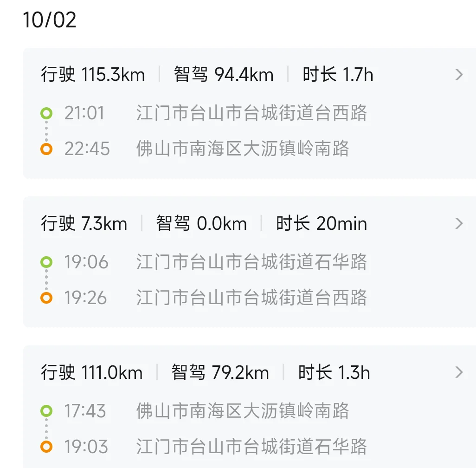This screenshot has width=476, height=468.
Task: Tap 时长 20min duration label
Action: [x=321, y=224]
